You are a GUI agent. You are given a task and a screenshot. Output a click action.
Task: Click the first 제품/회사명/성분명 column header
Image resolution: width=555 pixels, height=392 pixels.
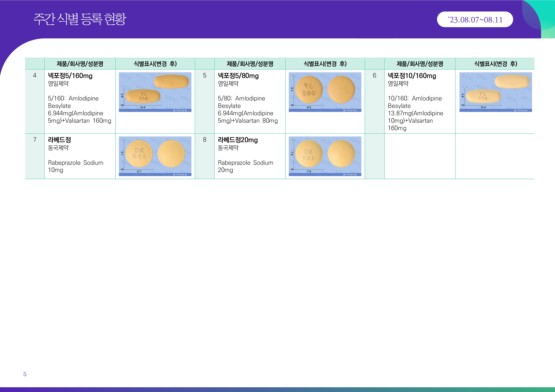click(80, 64)
